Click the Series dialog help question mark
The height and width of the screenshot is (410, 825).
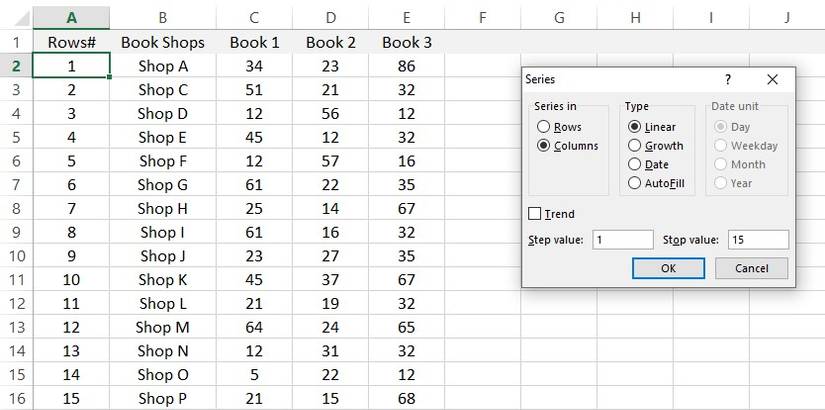point(727,79)
